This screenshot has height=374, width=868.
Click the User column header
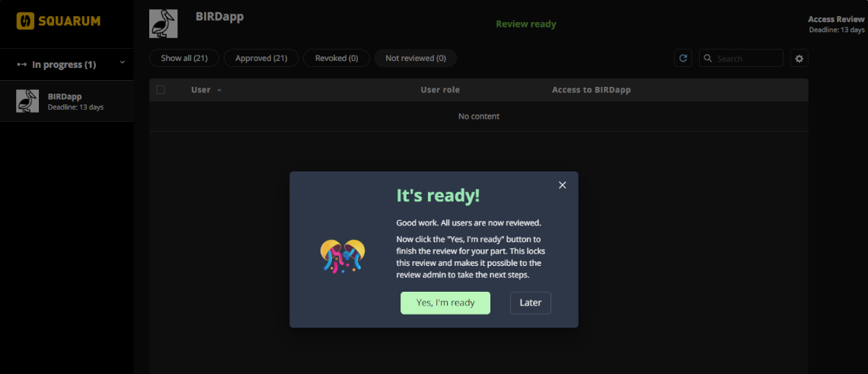click(201, 90)
